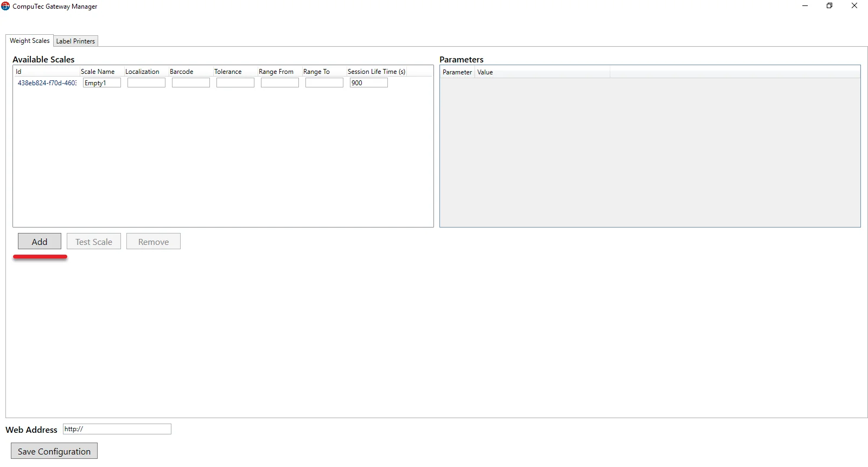Select the scale row by its Id
This screenshot has height=467, width=868.
pos(47,83)
